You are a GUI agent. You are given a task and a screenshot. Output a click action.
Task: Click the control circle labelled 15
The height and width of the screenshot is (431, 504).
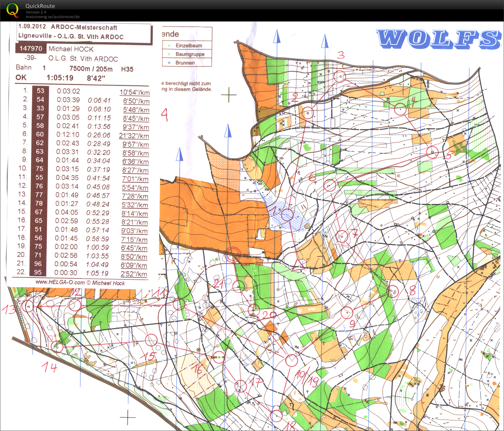151,340
